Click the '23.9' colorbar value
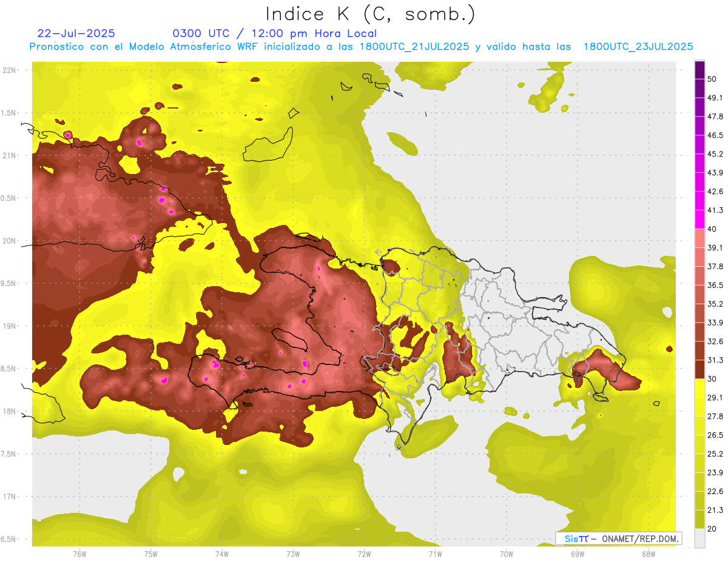Viewport: 728px width, 562px height. [715, 472]
